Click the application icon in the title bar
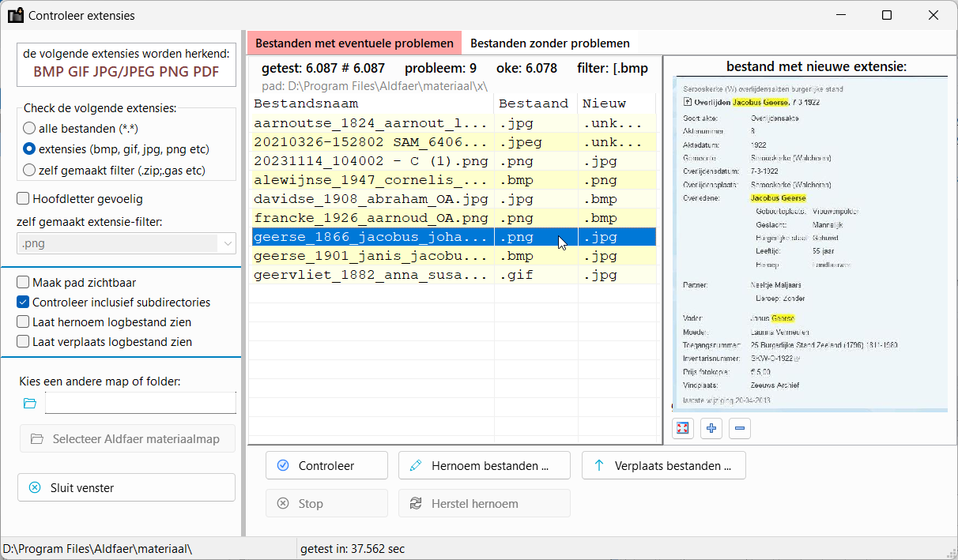The height and width of the screenshot is (560, 958). pos(15,15)
